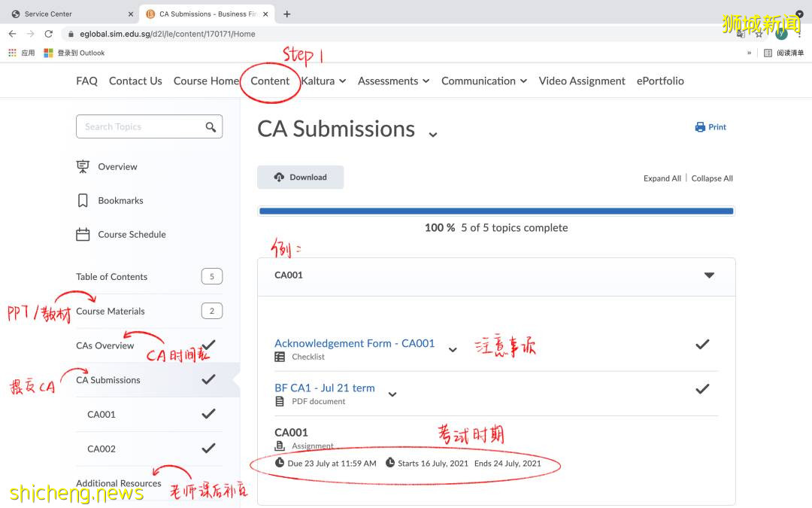Open Course Schedule calendar item

tap(132, 235)
